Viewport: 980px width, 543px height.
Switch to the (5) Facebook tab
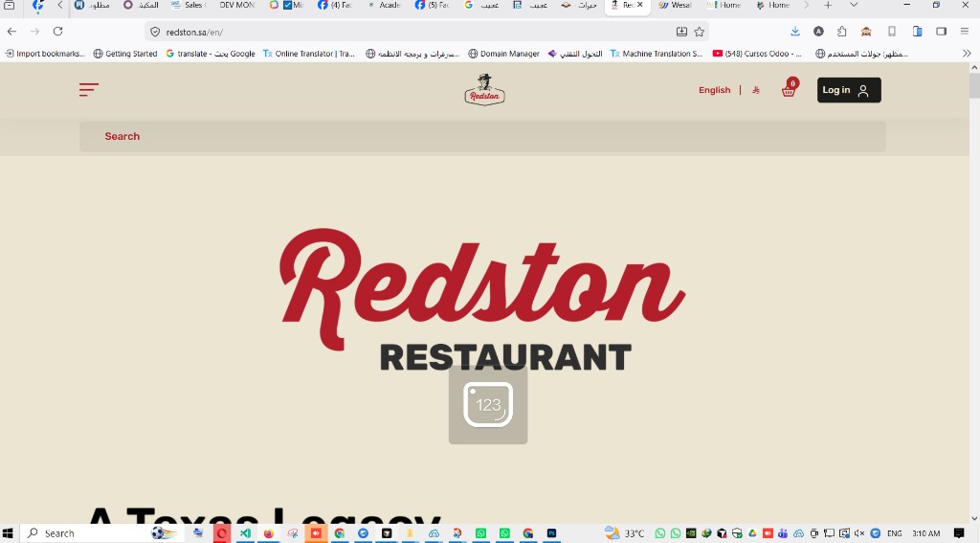coord(433,5)
